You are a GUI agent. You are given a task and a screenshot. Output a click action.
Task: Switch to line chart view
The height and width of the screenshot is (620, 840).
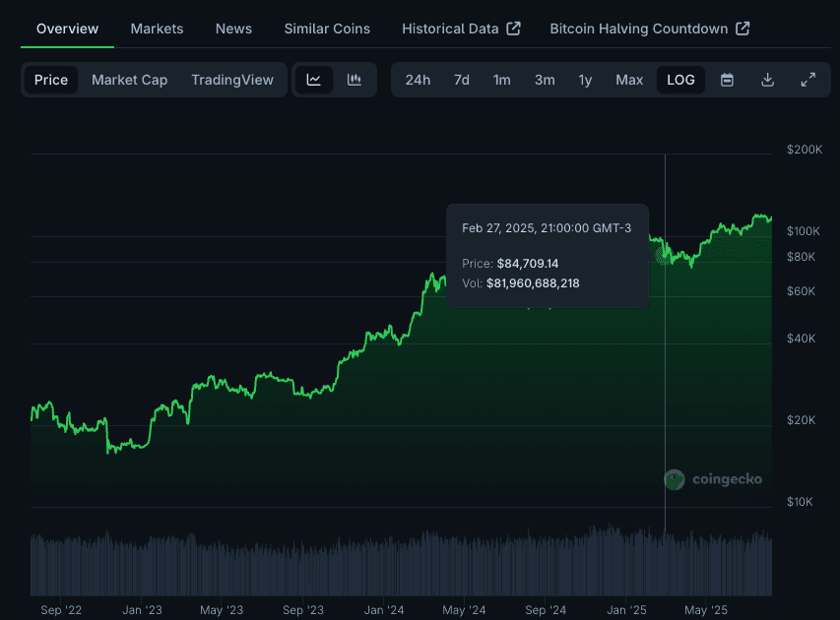tap(314, 80)
